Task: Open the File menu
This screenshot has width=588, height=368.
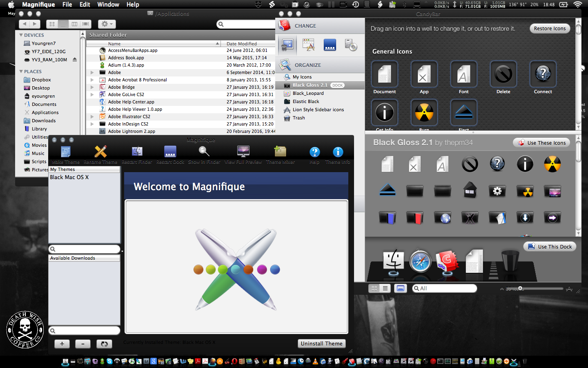Action: click(x=67, y=4)
